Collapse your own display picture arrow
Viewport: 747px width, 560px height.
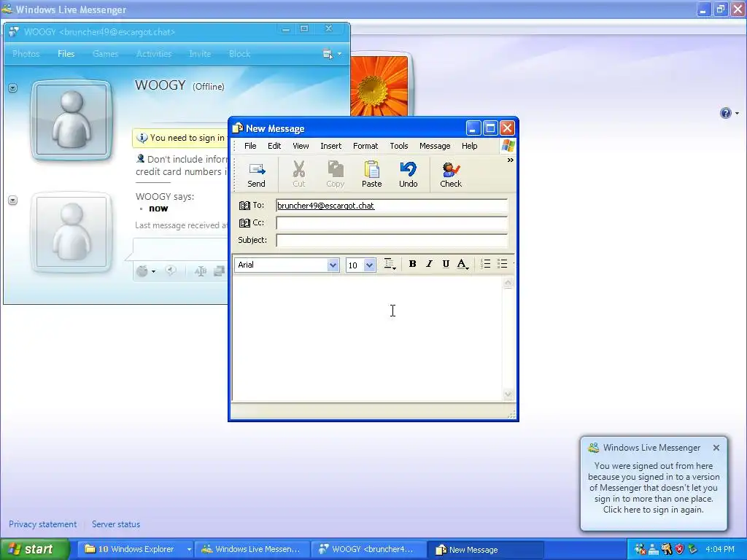point(13,201)
